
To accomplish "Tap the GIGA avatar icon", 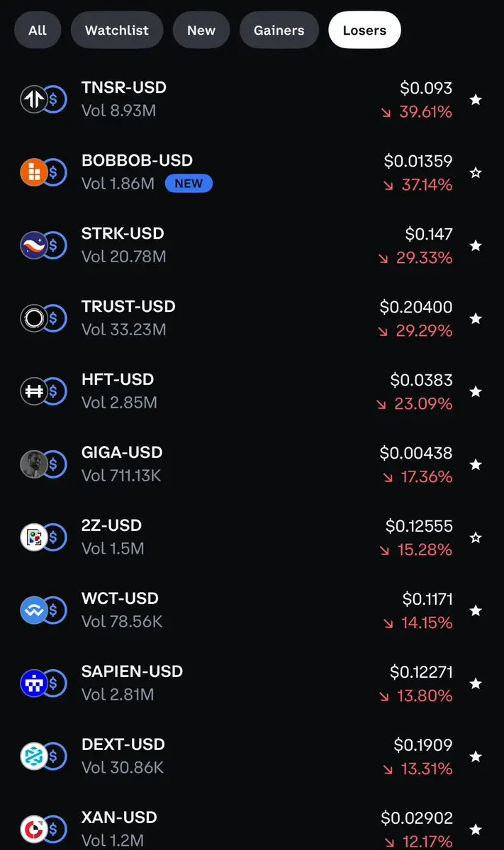I will click(x=33, y=464).
